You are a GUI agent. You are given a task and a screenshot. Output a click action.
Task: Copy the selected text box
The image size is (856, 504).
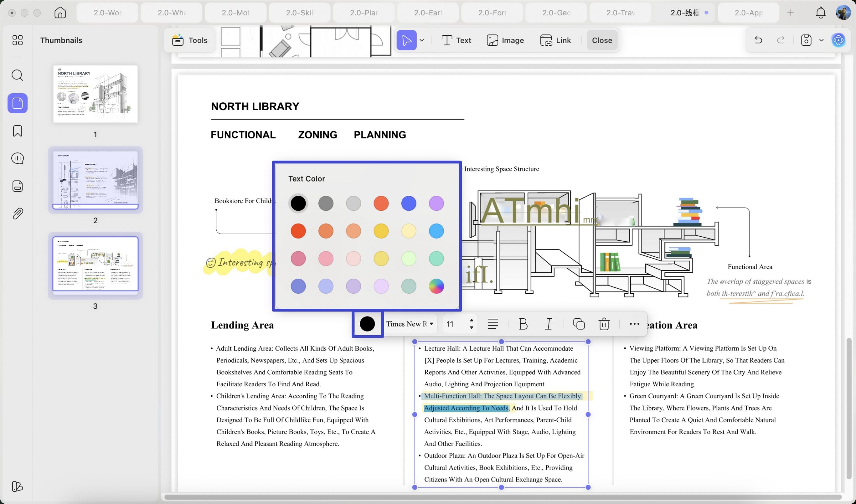(x=578, y=324)
